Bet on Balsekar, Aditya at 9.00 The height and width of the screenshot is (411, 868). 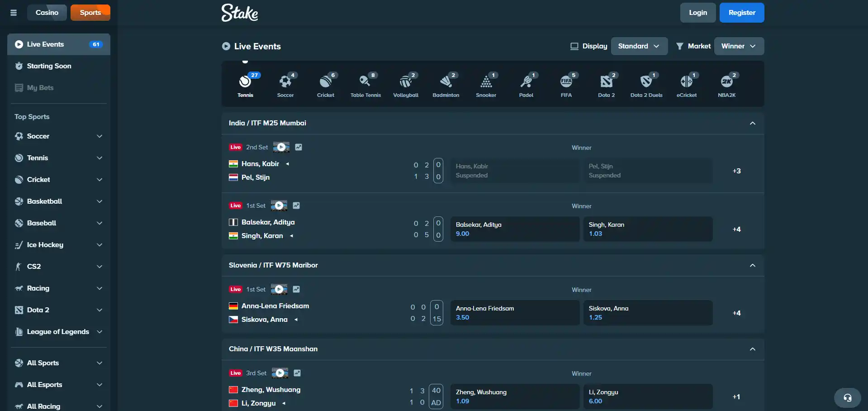(515, 229)
